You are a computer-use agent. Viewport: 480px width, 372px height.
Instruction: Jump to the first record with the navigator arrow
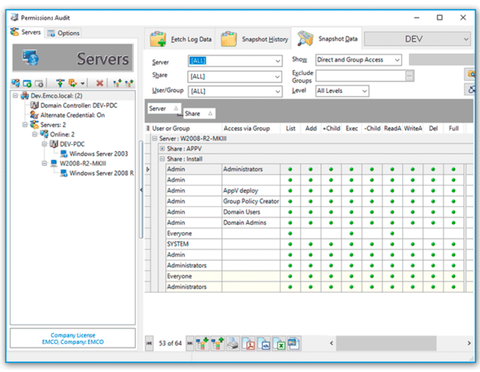(x=149, y=343)
